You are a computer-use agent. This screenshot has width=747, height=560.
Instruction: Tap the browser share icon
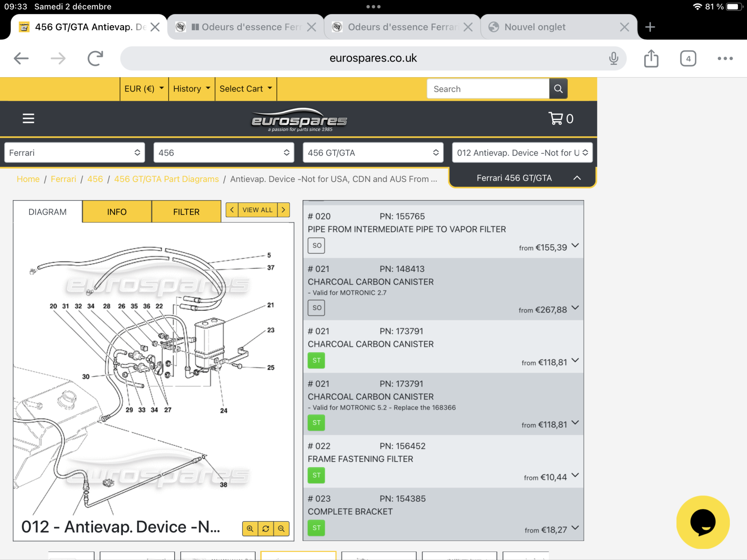(651, 58)
